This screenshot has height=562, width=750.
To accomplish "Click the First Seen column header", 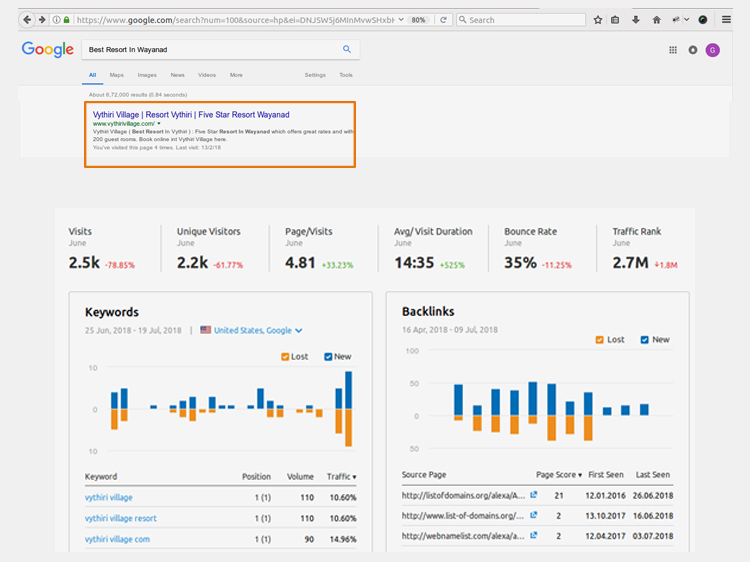I will point(606,474).
